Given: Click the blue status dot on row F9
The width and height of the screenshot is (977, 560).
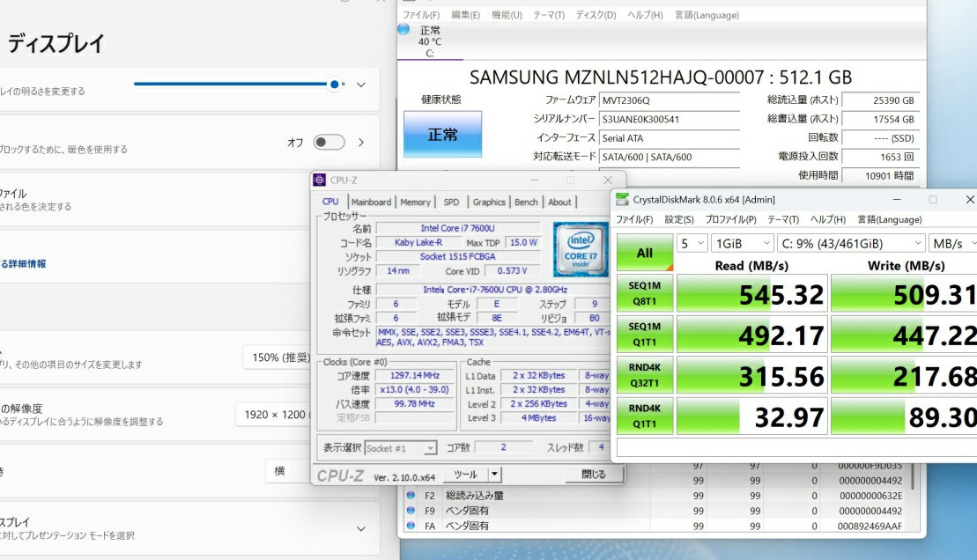Looking at the screenshot, I should pos(411,511).
